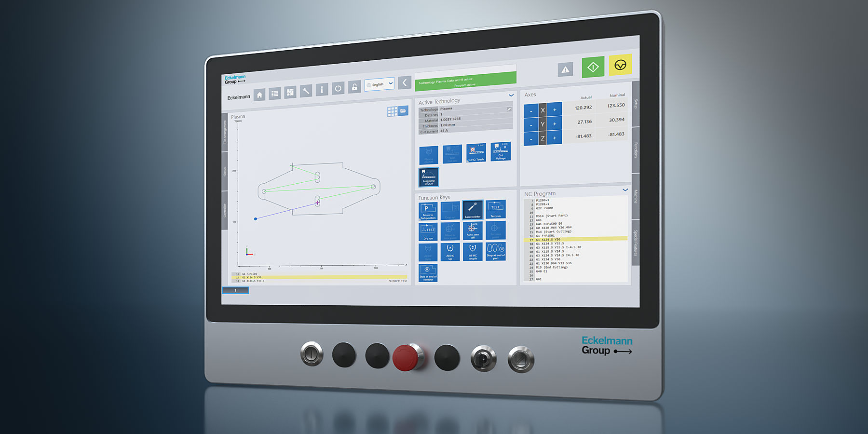868x434 pixels.
Task: Click the wrench settings icon
Action: tap(306, 91)
